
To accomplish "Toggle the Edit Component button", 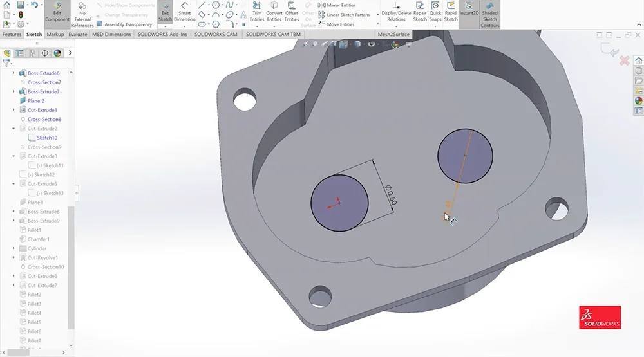I will point(57,12).
